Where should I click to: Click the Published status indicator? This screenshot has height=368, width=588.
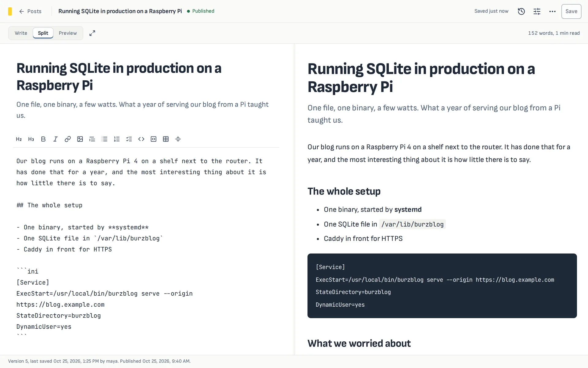[201, 11]
